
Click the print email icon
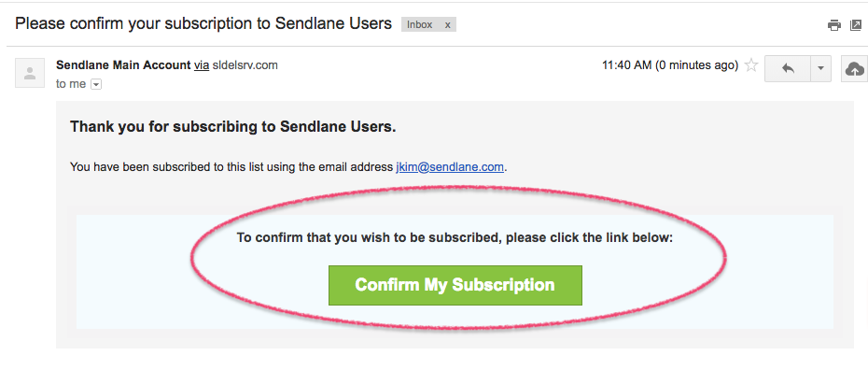click(x=833, y=25)
